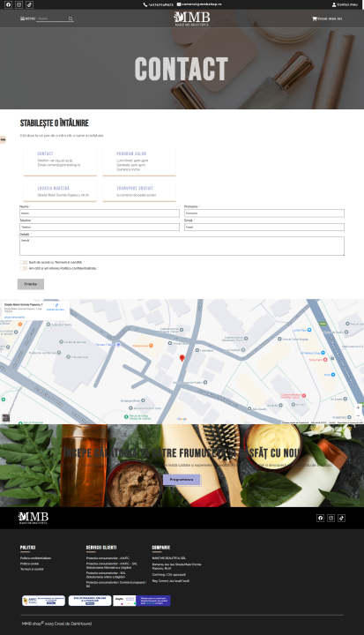Image resolution: width=364 pixels, height=635 pixels.
Task: Tick the privacy policy confirmation checkbox
Action: 24,268
